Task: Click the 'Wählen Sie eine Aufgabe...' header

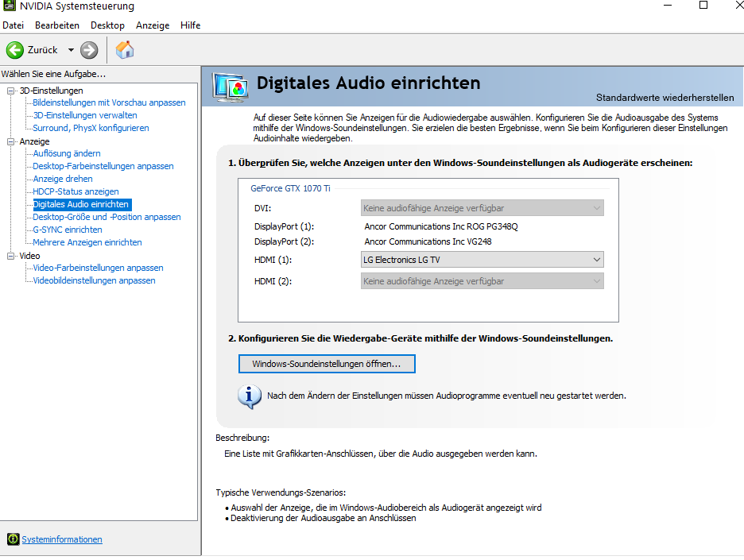Action: (x=53, y=74)
